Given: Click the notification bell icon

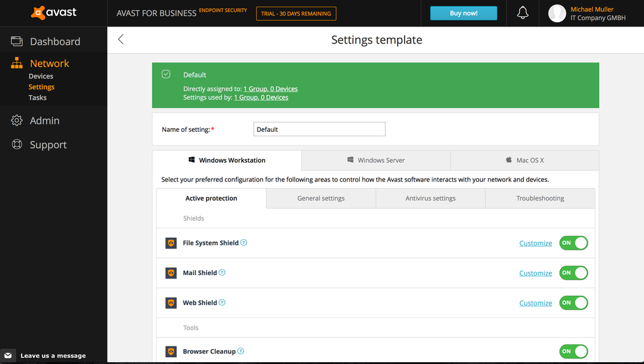Looking at the screenshot, I should tap(522, 13).
